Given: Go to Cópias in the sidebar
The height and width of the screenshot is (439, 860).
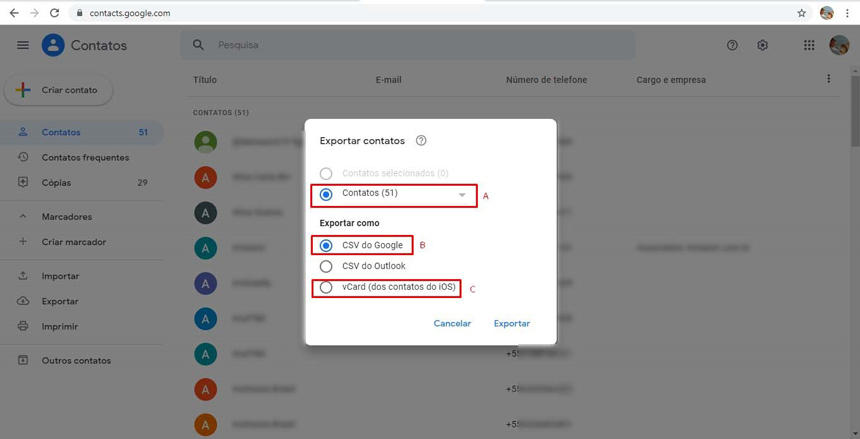Looking at the screenshot, I should tap(56, 183).
